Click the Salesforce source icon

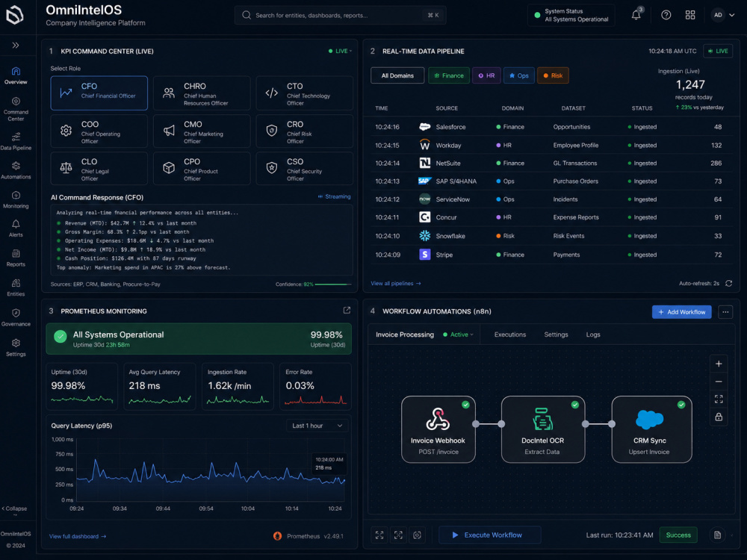pyautogui.click(x=424, y=127)
